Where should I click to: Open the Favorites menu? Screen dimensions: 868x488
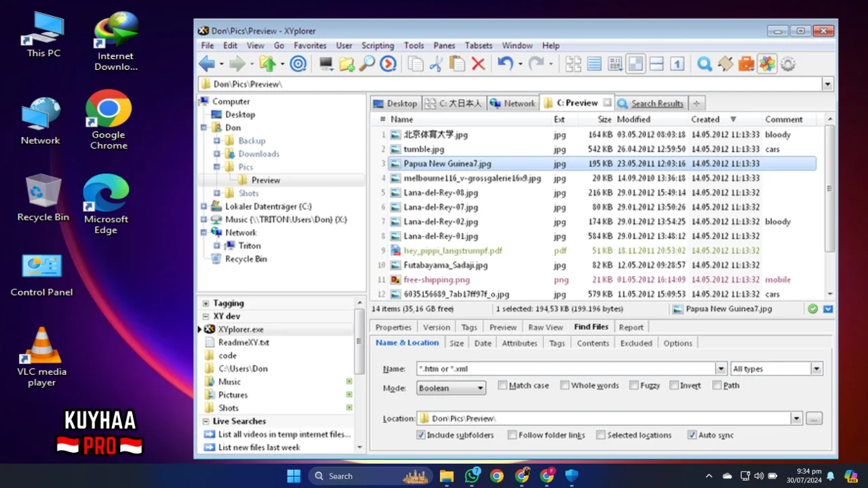[x=310, y=45]
